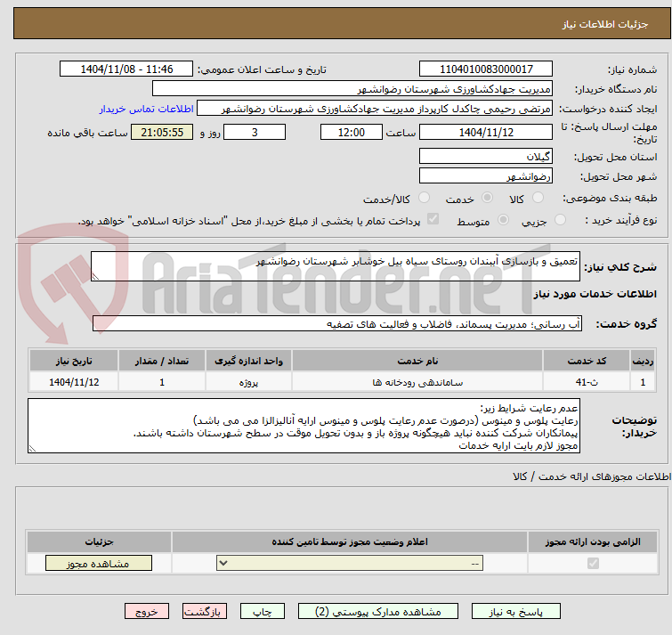
Task: Click the جزئیات column header in permits table
Action: coord(99,542)
